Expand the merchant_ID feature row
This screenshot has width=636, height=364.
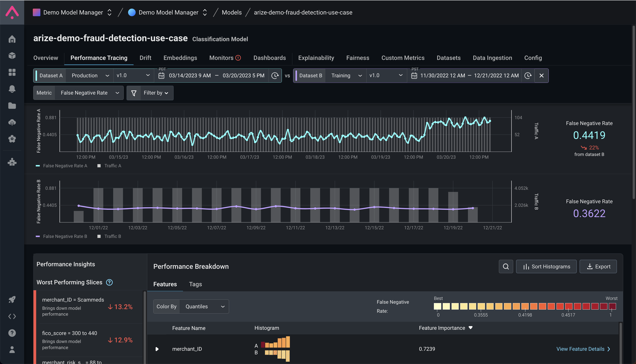157,349
